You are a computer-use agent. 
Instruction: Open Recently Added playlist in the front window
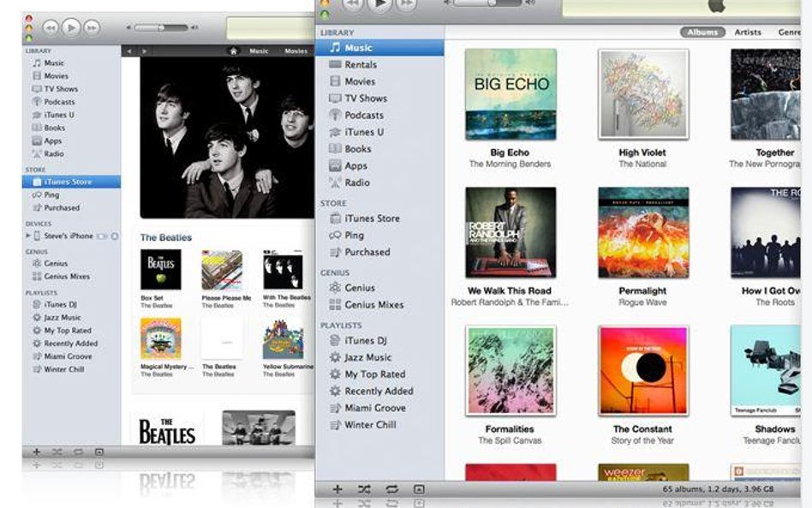379,391
